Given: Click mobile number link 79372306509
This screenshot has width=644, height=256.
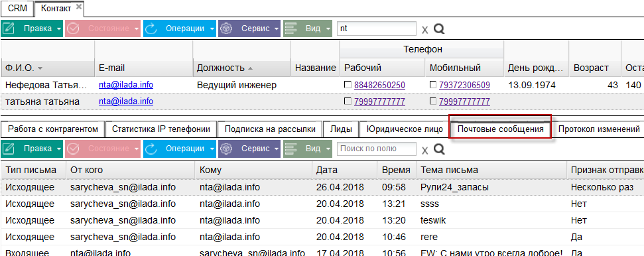Looking at the screenshot, I should 464,86.
